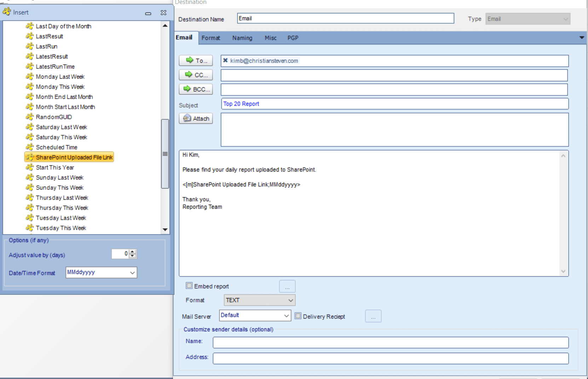588x379 pixels.
Task: Click the ellipsis button beside Delivery Receipt
Action: pyautogui.click(x=373, y=316)
